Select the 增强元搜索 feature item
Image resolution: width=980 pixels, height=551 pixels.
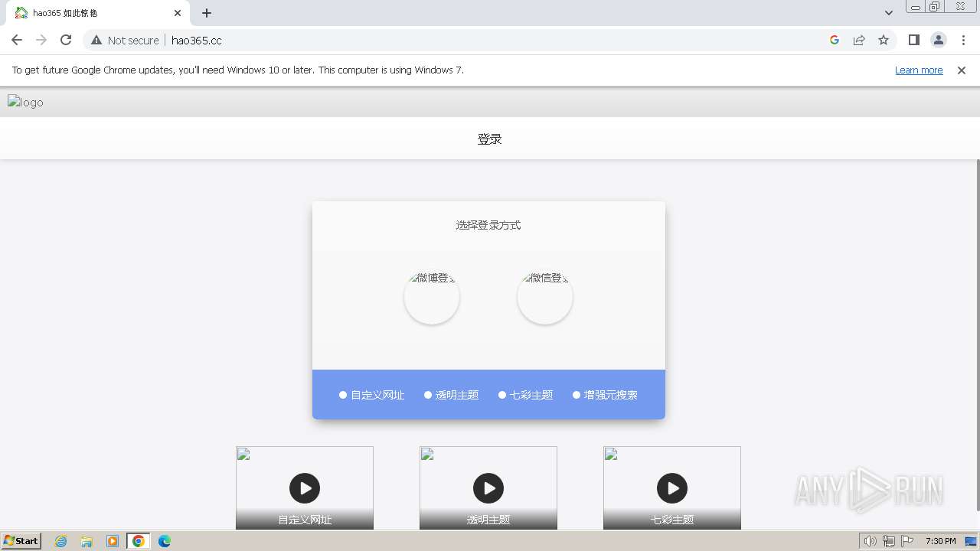(x=605, y=395)
